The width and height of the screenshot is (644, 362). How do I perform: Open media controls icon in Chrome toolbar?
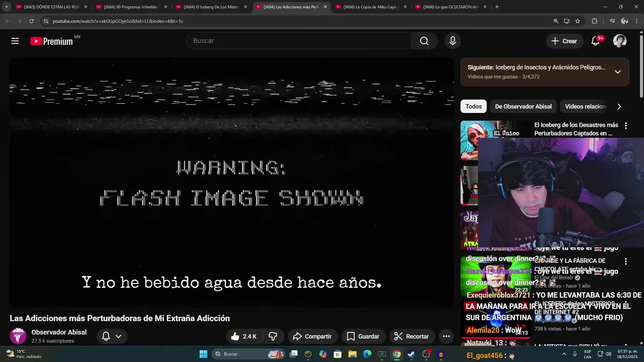click(x=612, y=21)
